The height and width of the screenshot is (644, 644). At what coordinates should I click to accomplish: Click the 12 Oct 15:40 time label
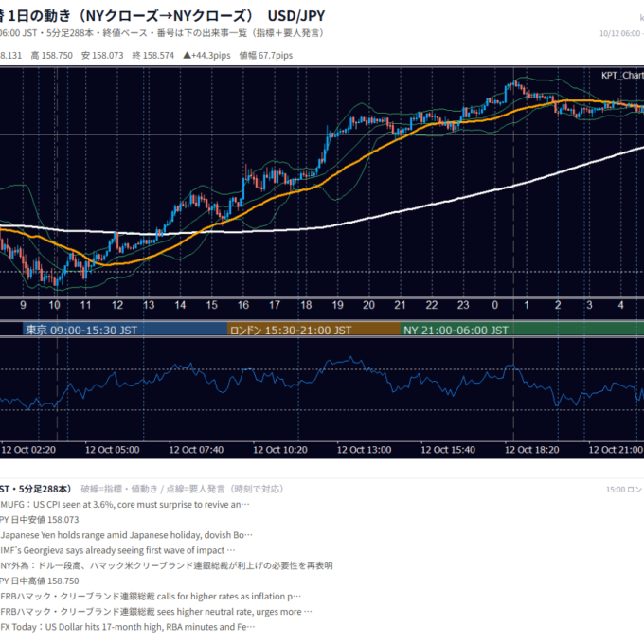[448, 450]
